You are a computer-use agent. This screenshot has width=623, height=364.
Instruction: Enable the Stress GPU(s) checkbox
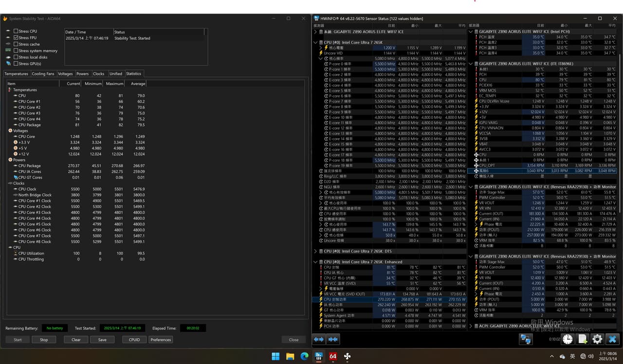16,64
